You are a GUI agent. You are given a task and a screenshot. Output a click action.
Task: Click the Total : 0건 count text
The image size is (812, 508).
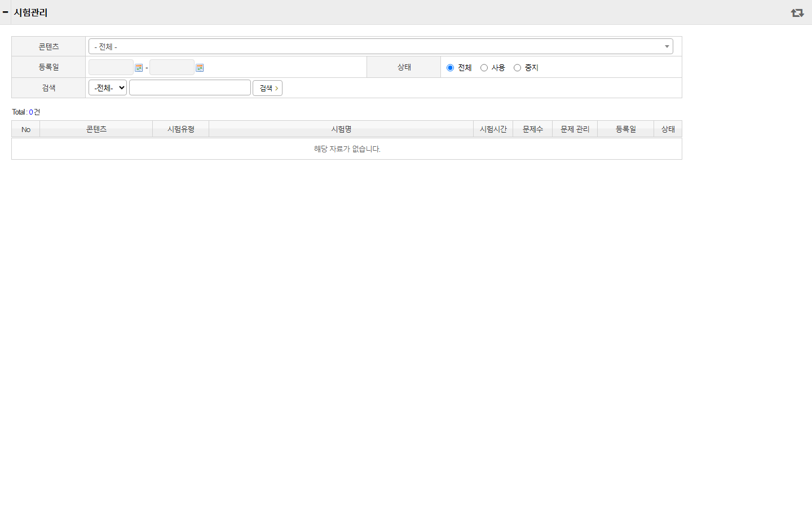tap(26, 112)
